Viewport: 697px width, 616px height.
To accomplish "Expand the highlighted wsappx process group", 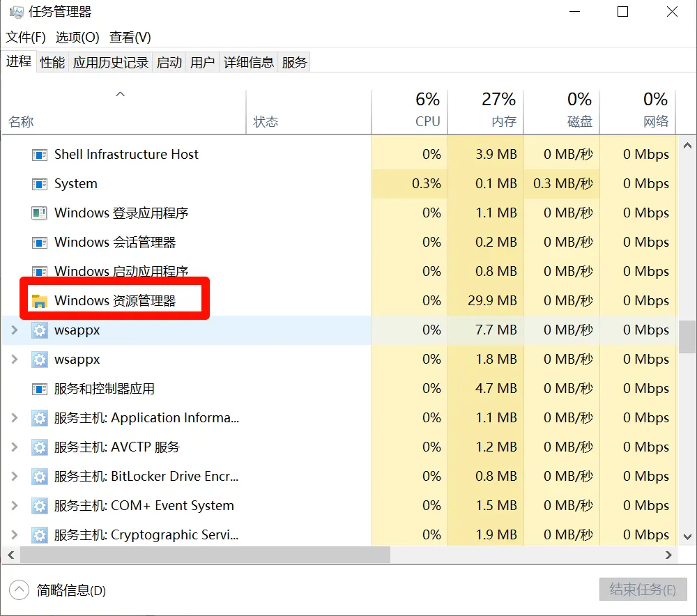I will point(14,330).
